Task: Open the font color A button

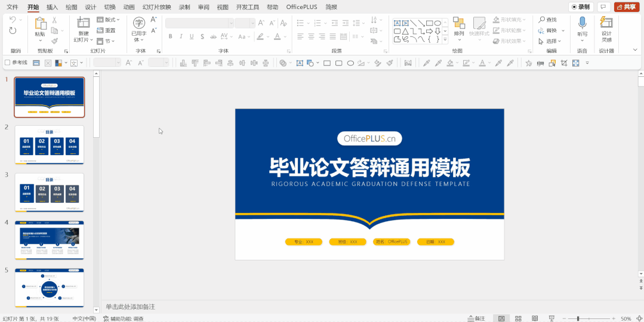Action: (277, 36)
